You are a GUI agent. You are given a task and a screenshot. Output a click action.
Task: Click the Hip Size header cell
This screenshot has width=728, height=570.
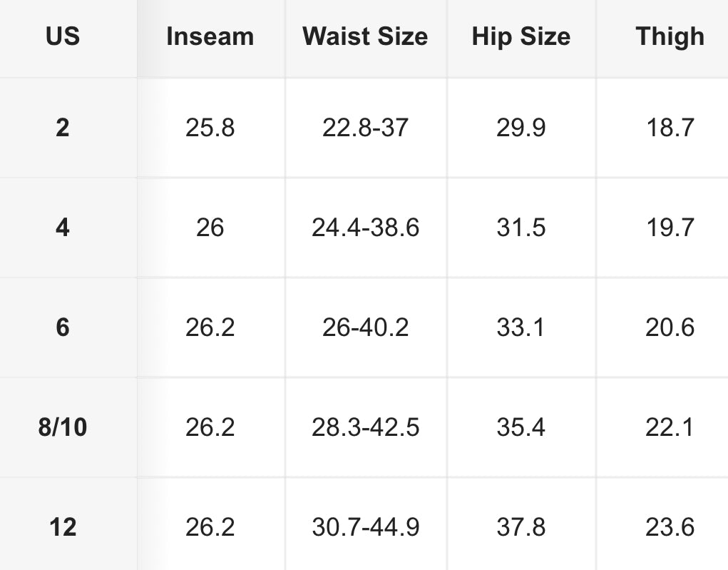point(521,36)
